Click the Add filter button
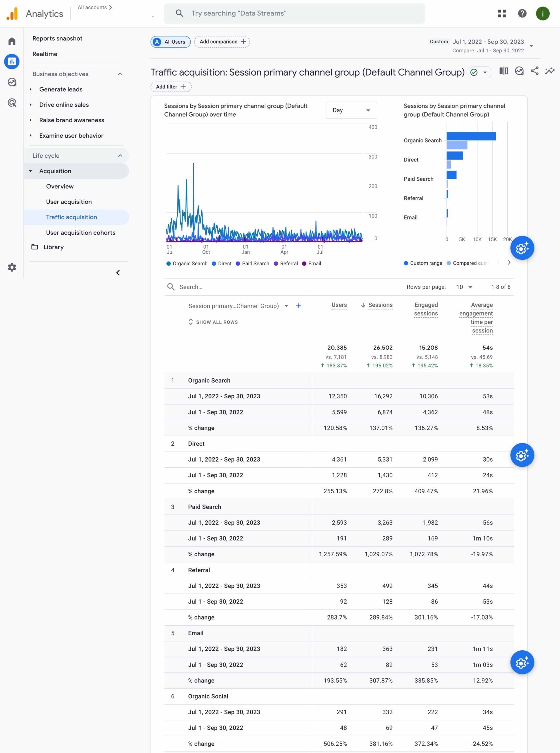Screen dimensions: 560x753 click(x=171, y=87)
